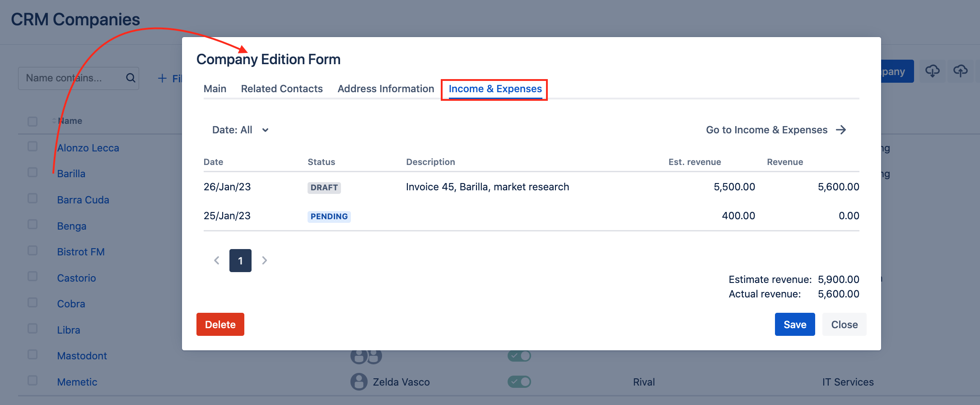Select page 1 in the pagination
Viewport: 980px width, 405px height.
click(x=240, y=260)
